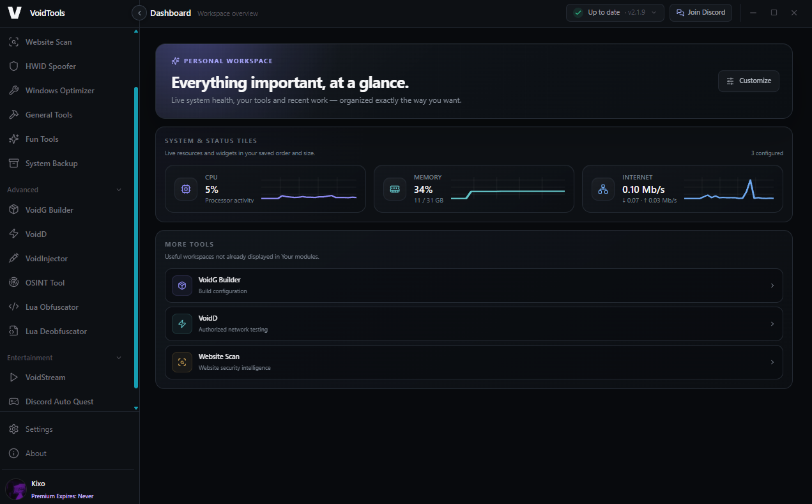812x504 pixels.
Task: Click the System Backup archive icon
Action: pos(13,164)
